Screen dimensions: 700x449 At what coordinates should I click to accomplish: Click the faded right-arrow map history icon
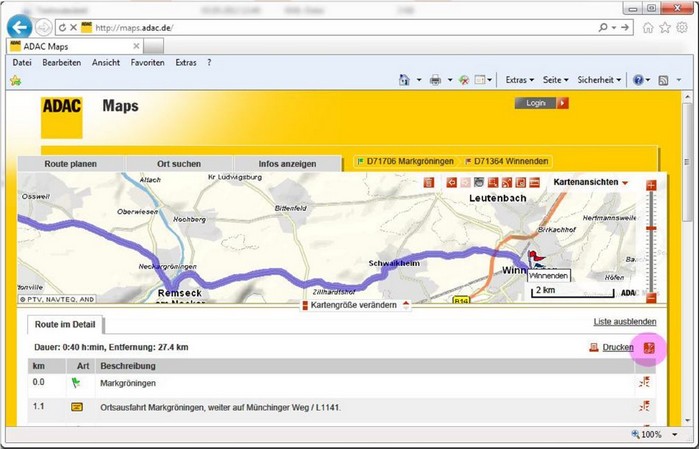coord(465,182)
